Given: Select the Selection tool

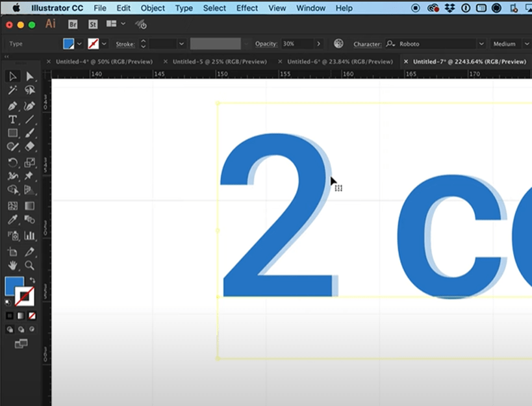Looking at the screenshot, I should tap(12, 76).
